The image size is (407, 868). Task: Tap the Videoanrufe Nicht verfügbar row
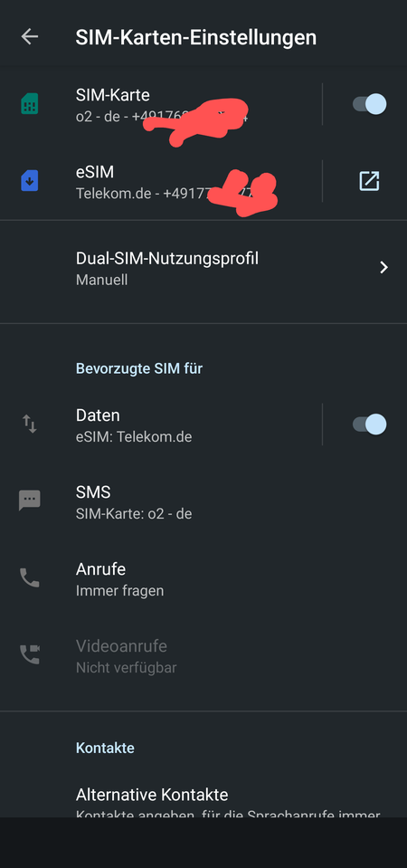click(x=203, y=655)
